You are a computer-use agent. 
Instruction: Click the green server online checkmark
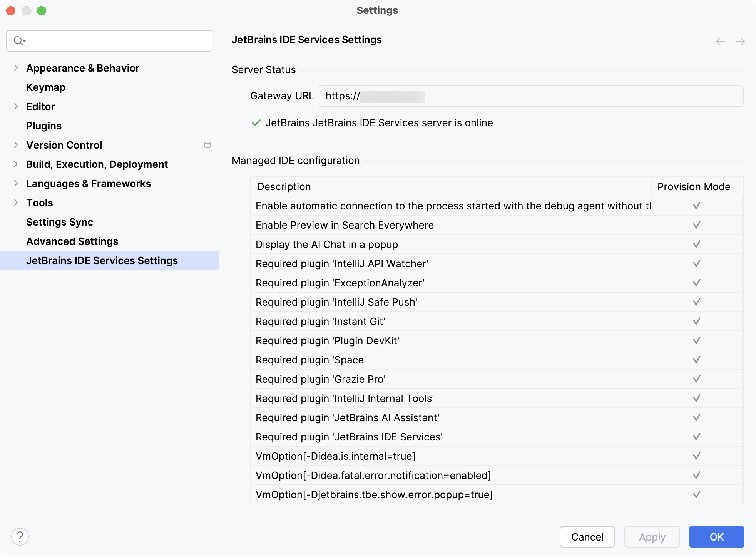(256, 123)
